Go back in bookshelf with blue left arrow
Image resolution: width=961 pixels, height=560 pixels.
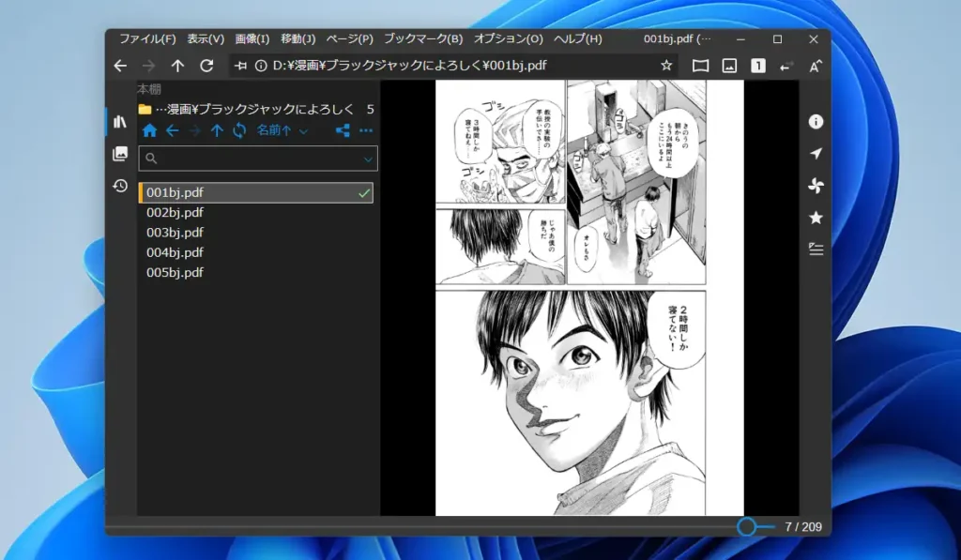(x=173, y=130)
